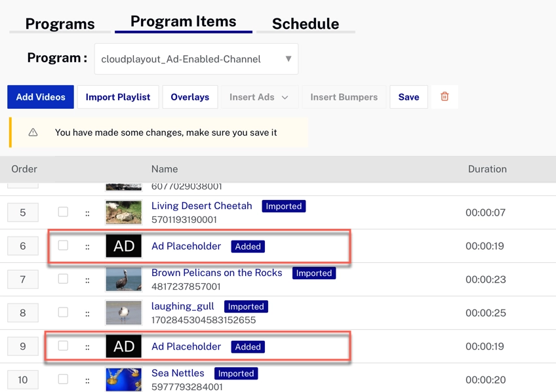This screenshot has width=556, height=392.
Task: Click the Add Videos button
Action: click(41, 97)
